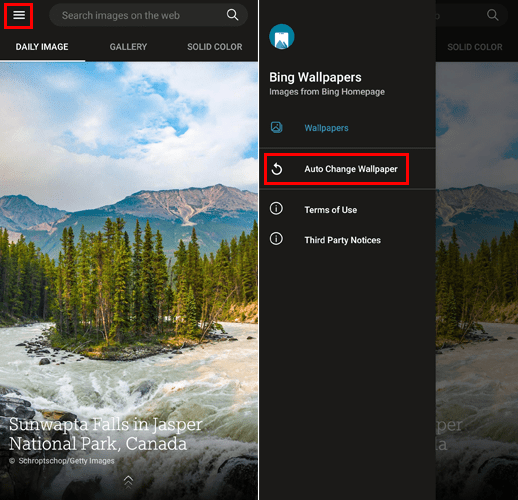Tap the Images from Bing Homepage subtitle

click(x=327, y=92)
